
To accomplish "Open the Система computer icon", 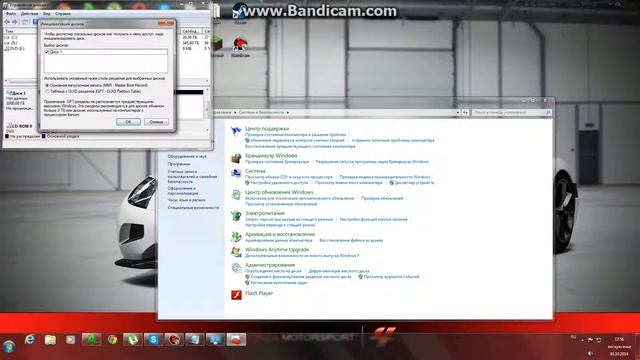I will 236,173.
